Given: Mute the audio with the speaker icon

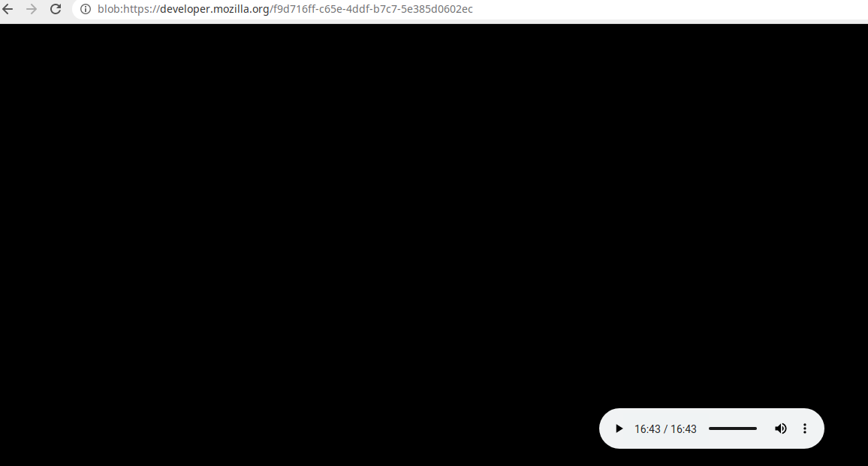Looking at the screenshot, I should pos(781,429).
